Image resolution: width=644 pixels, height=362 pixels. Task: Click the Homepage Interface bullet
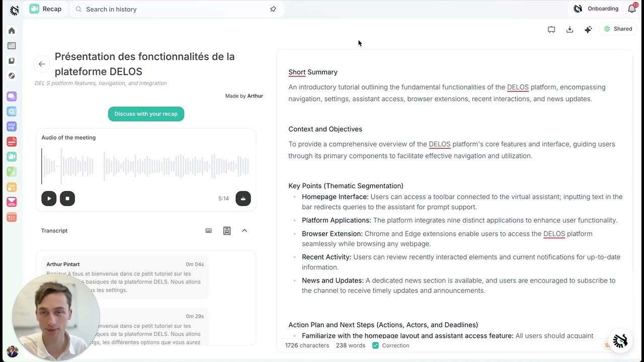click(x=462, y=202)
